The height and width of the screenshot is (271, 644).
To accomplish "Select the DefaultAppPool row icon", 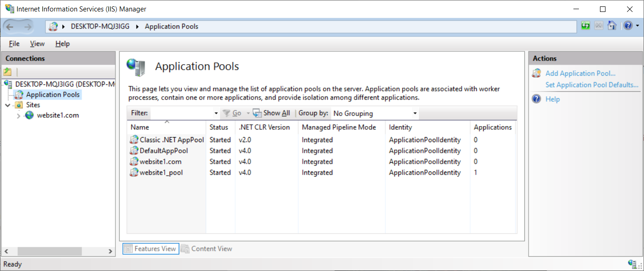I will point(134,150).
